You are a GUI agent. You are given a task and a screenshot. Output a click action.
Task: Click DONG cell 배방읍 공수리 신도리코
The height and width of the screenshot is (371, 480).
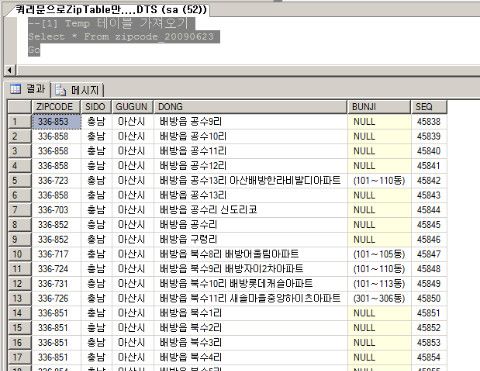pyautogui.click(x=250, y=210)
